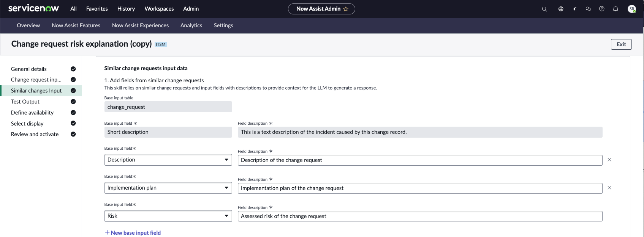
Task: Click the Now Assist Admin pill button
Action: click(x=321, y=9)
